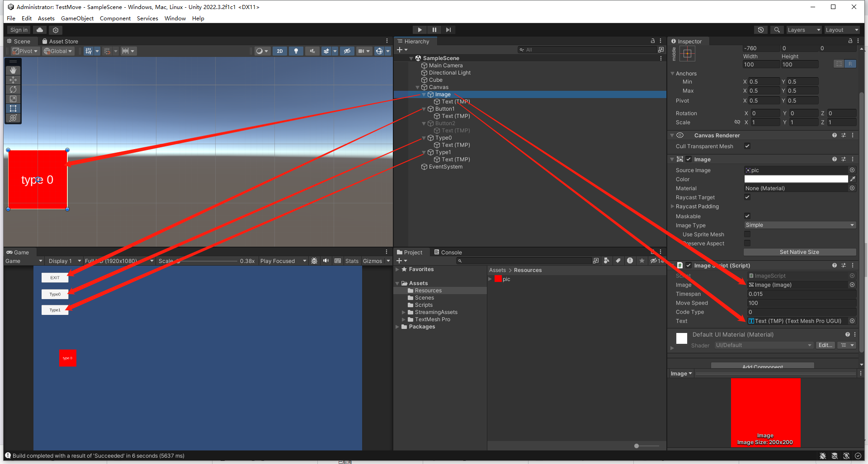Select the Move tool

[13, 80]
